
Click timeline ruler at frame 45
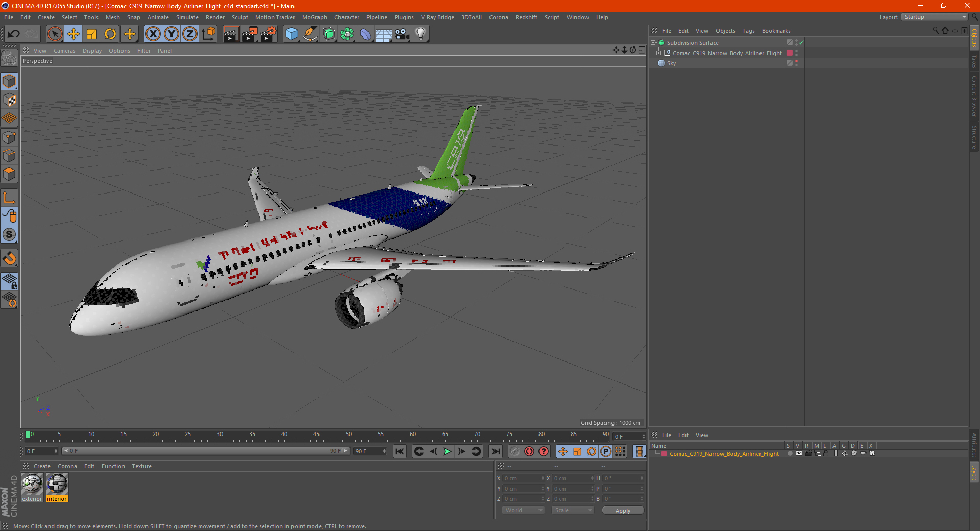pyautogui.click(x=316, y=436)
